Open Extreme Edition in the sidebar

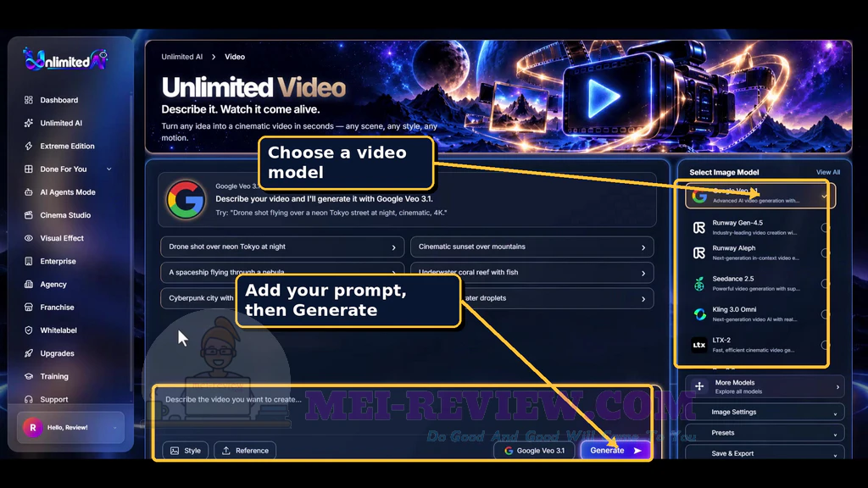[67, 146]
